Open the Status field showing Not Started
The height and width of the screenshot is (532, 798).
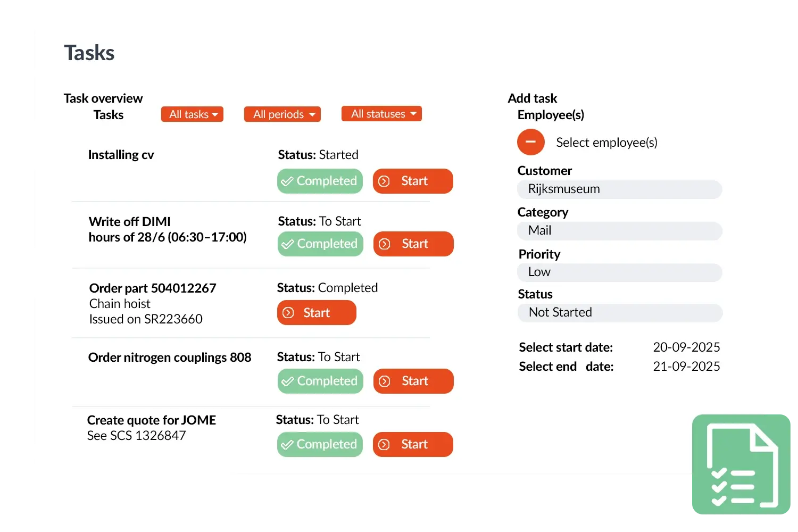tap(619, 313)
